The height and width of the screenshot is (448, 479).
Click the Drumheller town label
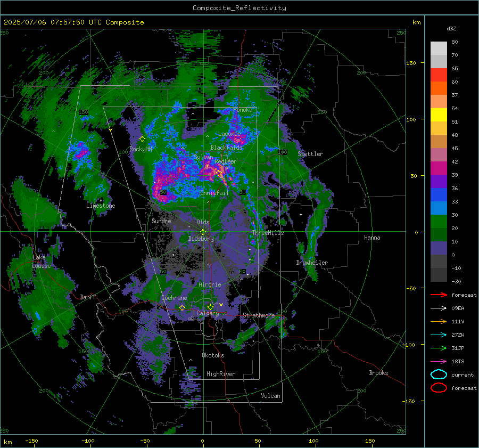coord(312,263)
